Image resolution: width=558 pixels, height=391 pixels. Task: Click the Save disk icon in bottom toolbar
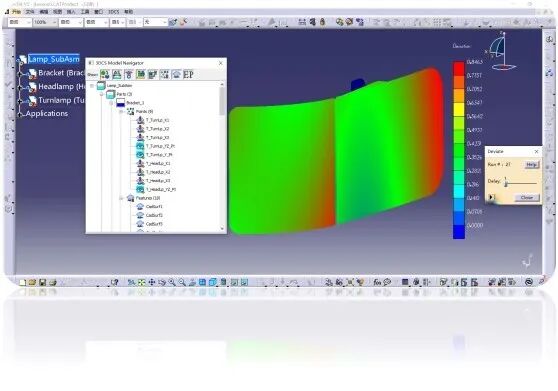pyautogui.click(x=42, y=282)
